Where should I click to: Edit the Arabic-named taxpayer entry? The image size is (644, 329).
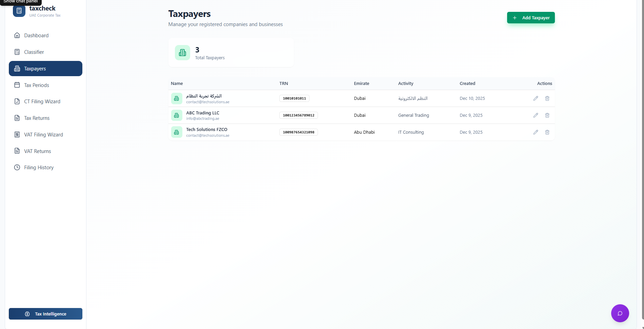[x=536, y=98]
